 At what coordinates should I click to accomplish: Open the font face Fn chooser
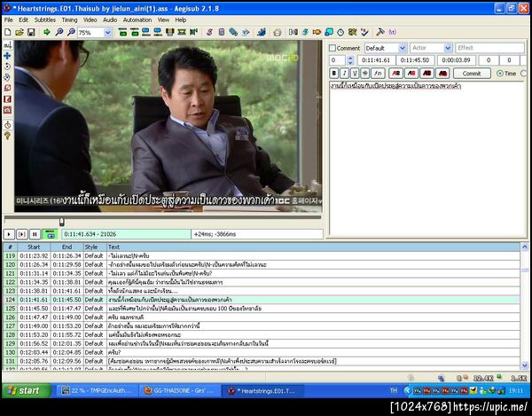click(x=378, y=74)
